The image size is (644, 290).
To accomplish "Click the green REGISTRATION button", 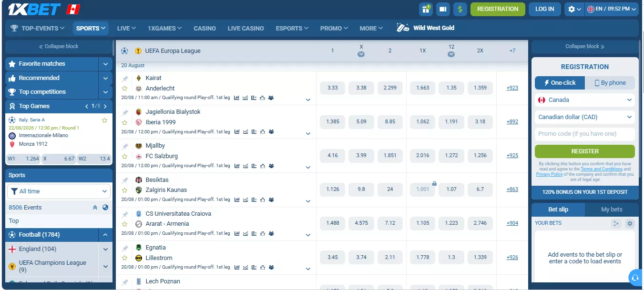I will (x=498, y=9).
